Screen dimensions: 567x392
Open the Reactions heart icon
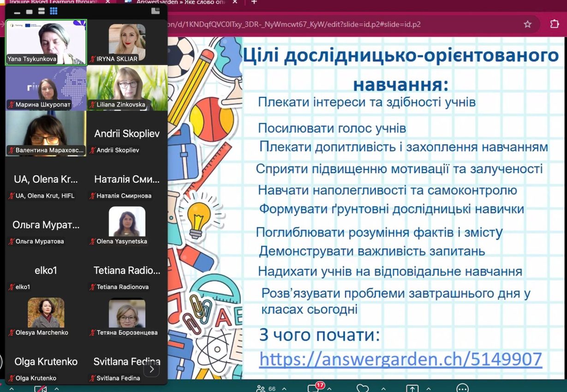[x=363, y=388]
